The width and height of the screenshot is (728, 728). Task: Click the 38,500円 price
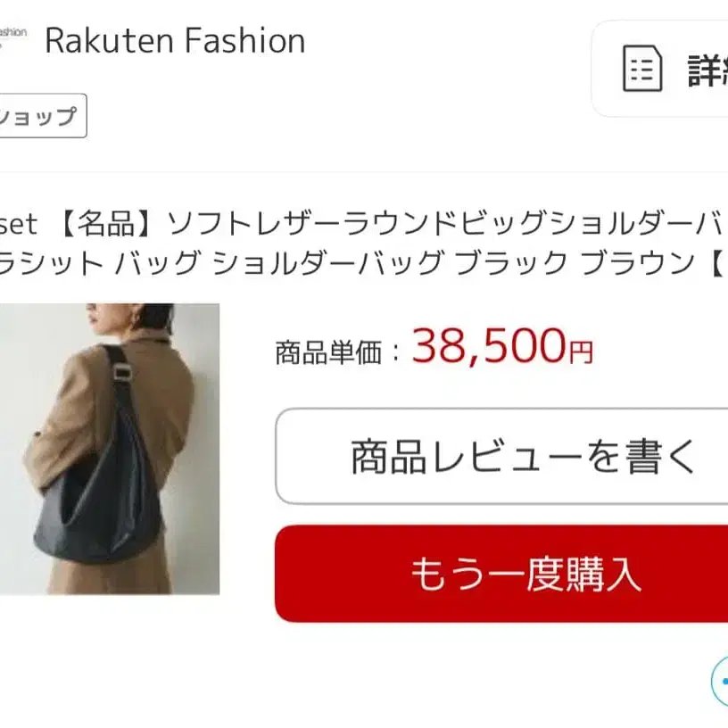502,346
